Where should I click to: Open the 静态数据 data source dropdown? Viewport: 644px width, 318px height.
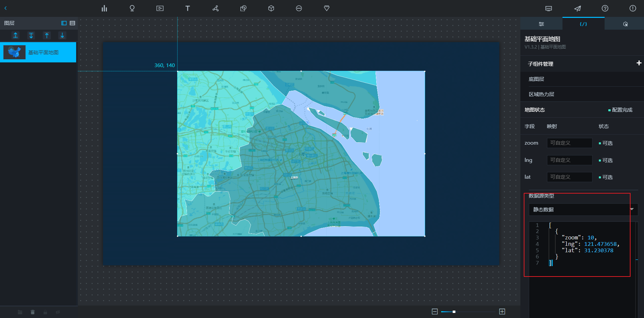tap(583, 209)
